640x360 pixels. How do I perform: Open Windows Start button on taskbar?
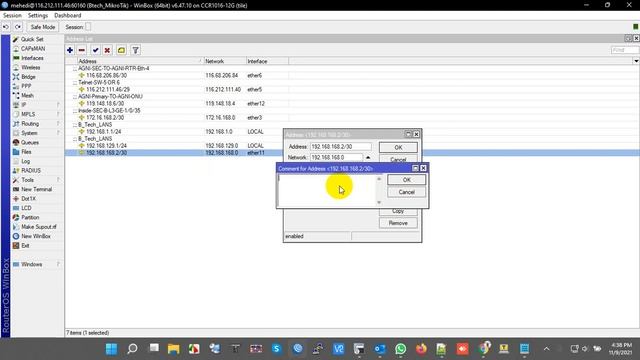pos(111,349)
